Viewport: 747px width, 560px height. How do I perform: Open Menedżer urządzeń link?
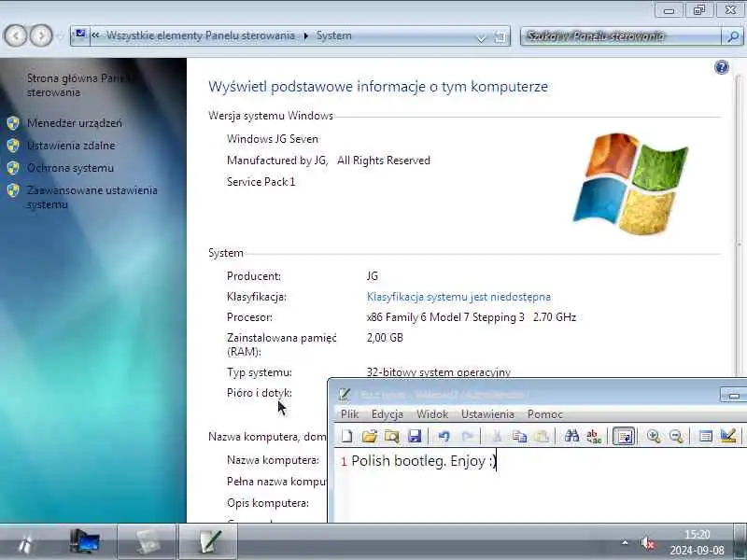(x=75, y=123)
